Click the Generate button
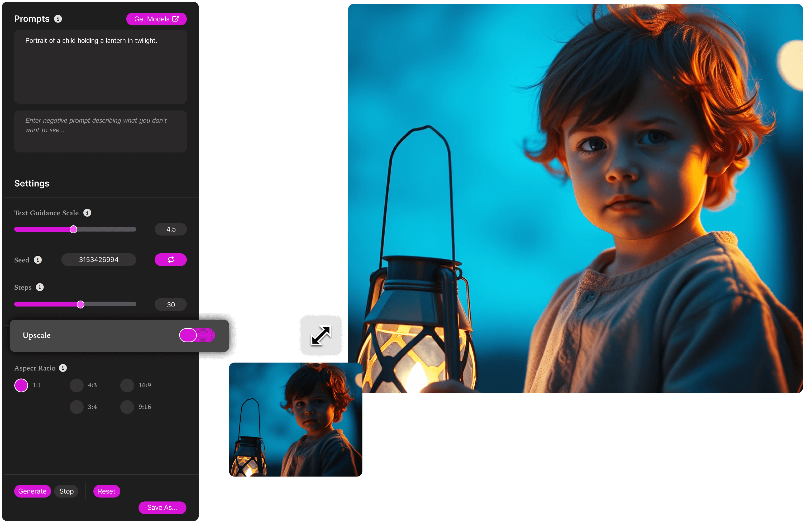This screenshot has height=523, width=812. pyautogui.click(x=32, y=491)
